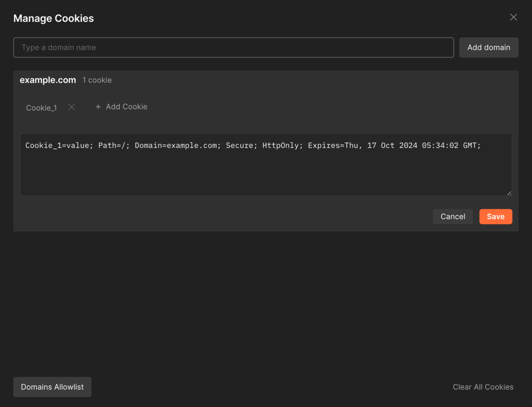Open the Domains Allowlist
This screenshot has width=532, height=407.
pos(52,387)
